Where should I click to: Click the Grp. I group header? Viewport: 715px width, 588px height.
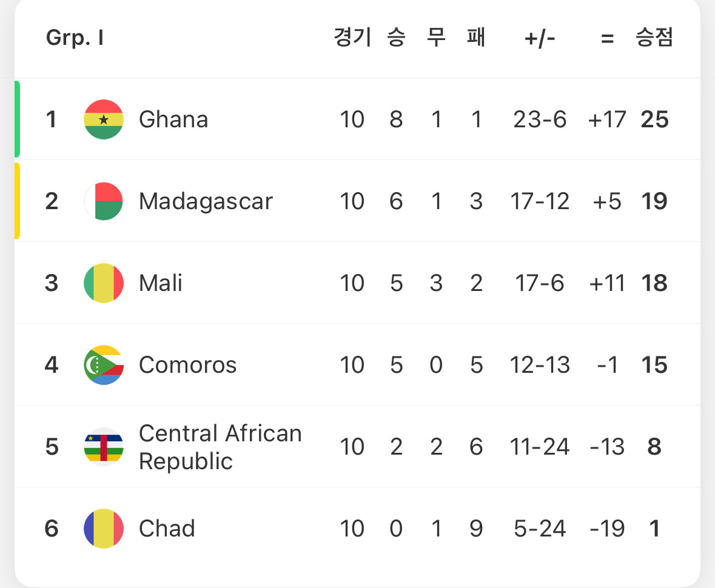tap(75, 38)
